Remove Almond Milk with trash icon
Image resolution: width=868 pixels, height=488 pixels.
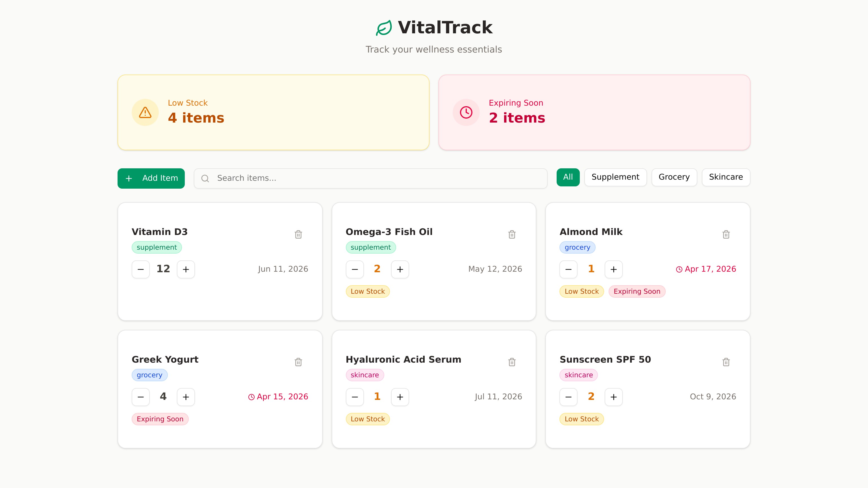[726, 234]
